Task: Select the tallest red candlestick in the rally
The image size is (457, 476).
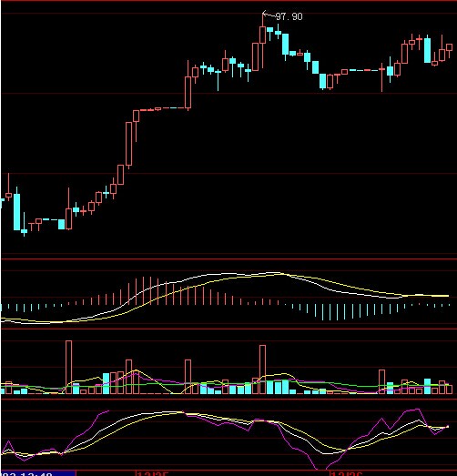Action: (x=128, y=145)
